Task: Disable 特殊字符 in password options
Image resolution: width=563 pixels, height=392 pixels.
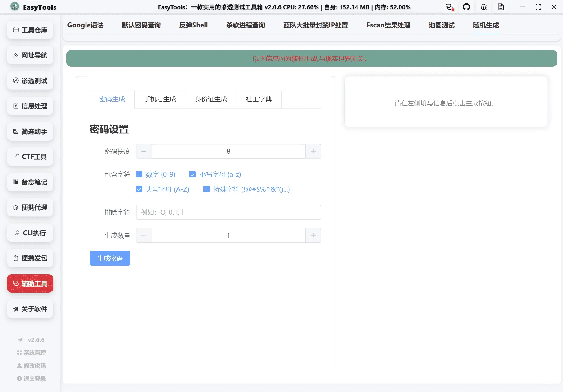Action: pos(206,189)
